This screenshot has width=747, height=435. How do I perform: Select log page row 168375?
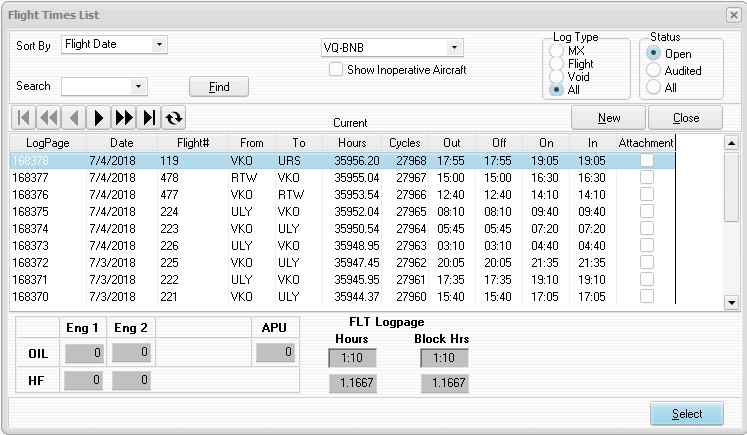click(x=343, y=211)
